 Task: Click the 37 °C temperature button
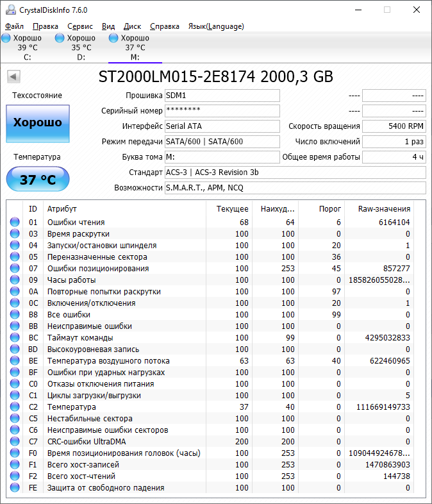(x=38, y=179)
